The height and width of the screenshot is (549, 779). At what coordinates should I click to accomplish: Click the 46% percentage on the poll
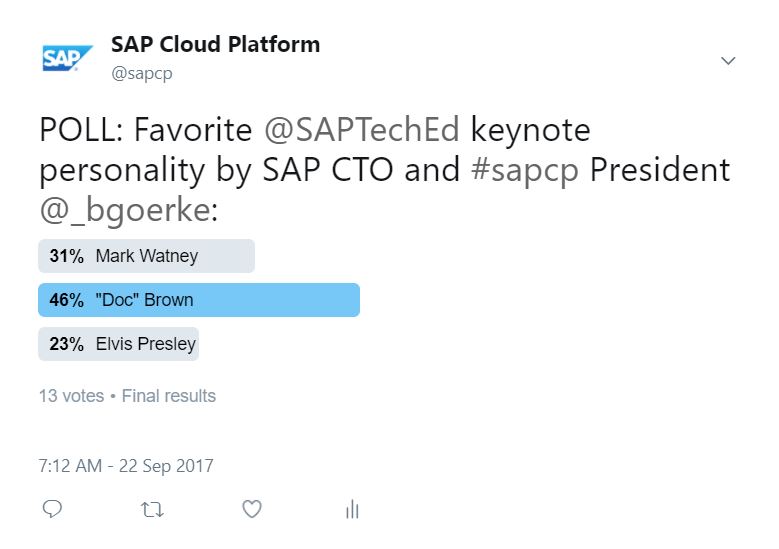click(66, 300)
